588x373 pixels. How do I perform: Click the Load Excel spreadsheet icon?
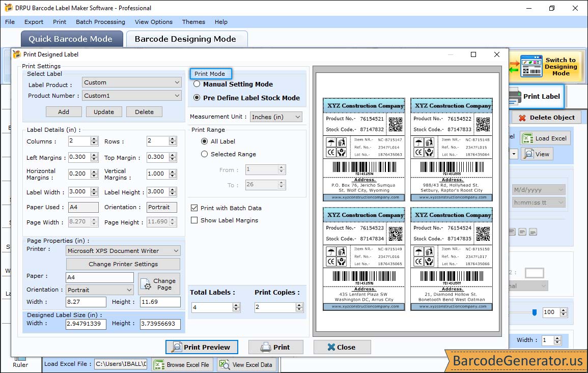[x=527, y=138]
